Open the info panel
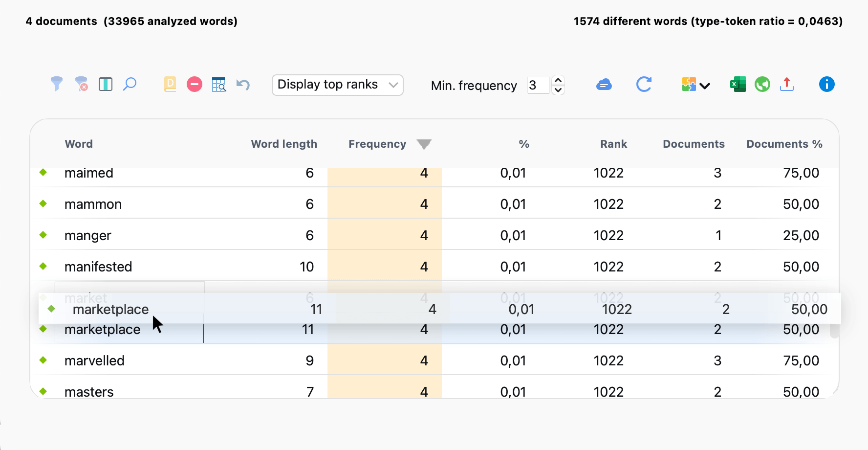This screenshot has width=868, height=450. click(827, 84)
